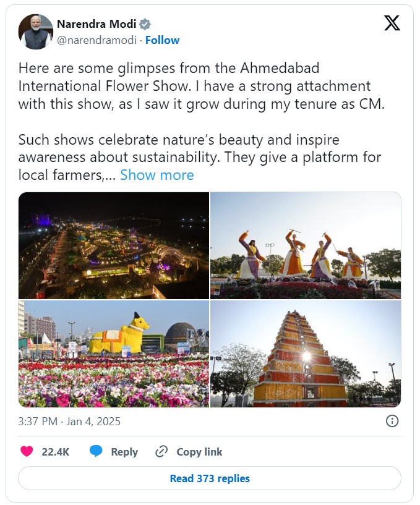Open the Read 373 replies button
This screenshot has height=505, width=420.
[x=210, y=478]
